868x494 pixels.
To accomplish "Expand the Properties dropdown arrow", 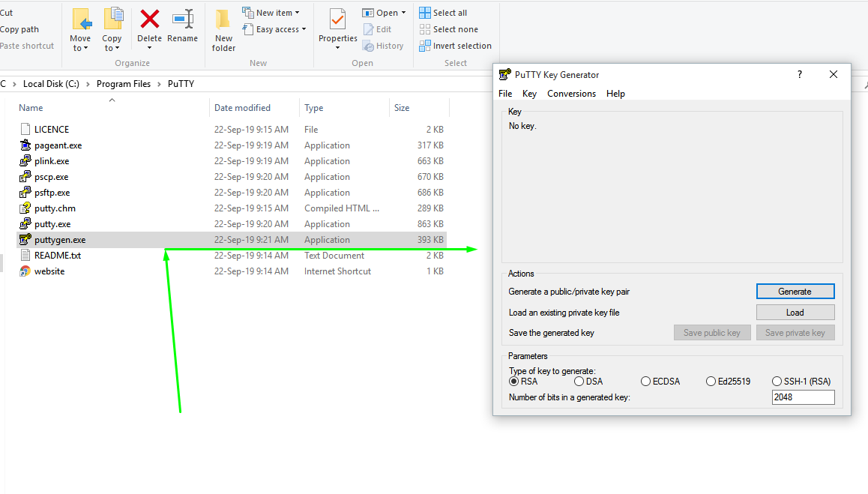I will 337,48.
